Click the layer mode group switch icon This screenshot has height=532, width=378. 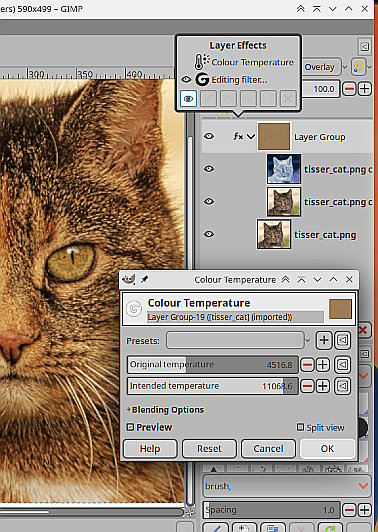tap(358, 67)
